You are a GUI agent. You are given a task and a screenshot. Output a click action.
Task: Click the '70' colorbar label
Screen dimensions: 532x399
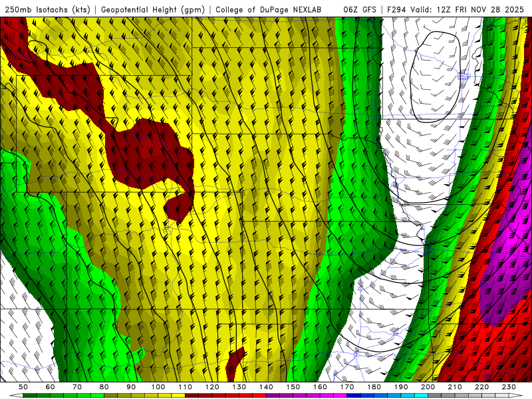pyautogui.click(x=77, y=387)
